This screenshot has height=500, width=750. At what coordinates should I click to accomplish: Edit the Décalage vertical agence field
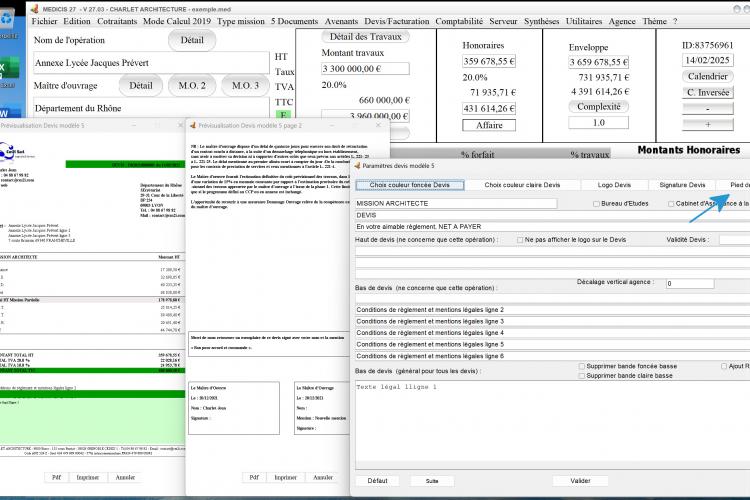[x=690, y=283]
